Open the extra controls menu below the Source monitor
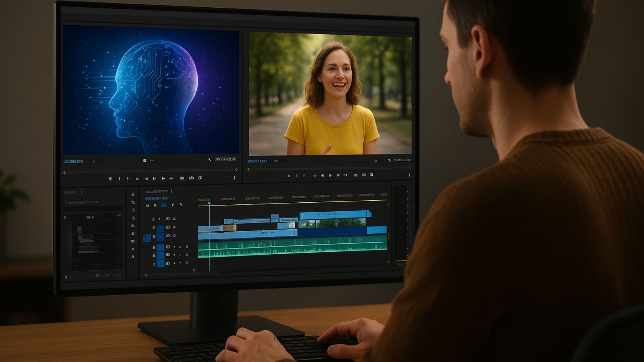 click(235, 177)
